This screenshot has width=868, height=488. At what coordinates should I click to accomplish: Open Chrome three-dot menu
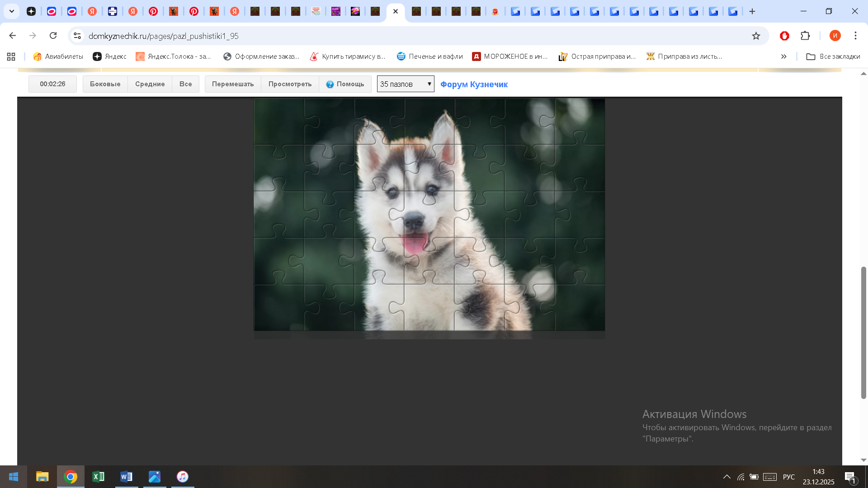(855, 36)
